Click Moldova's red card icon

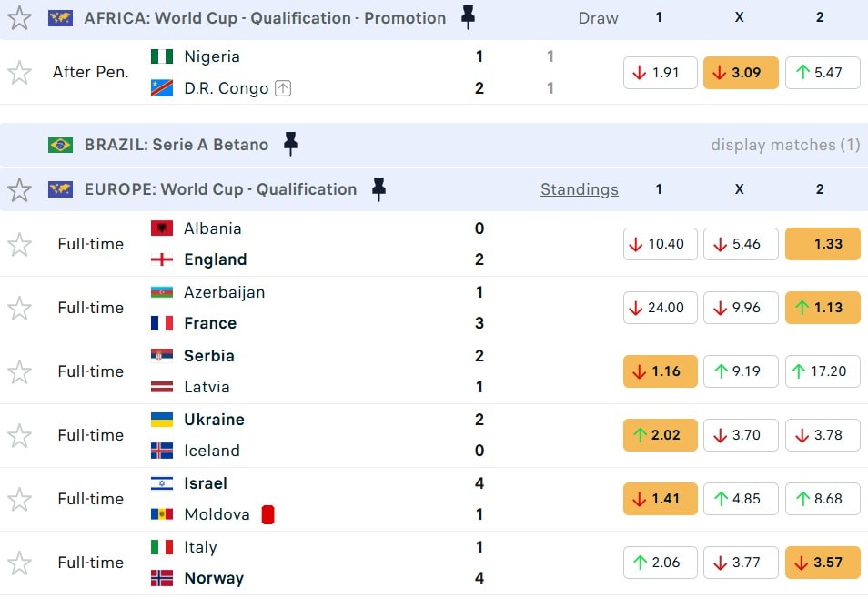267,514
